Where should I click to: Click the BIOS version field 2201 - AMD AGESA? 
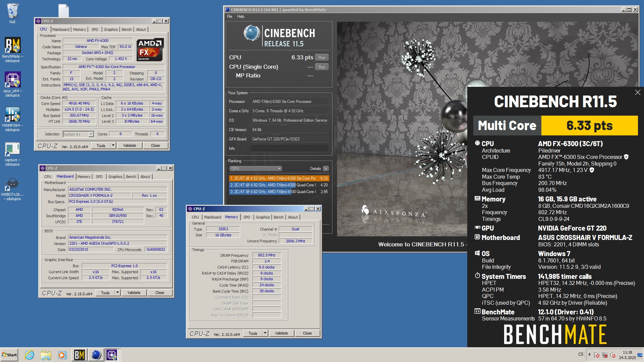pyautogui.click(x=117, y=244)
